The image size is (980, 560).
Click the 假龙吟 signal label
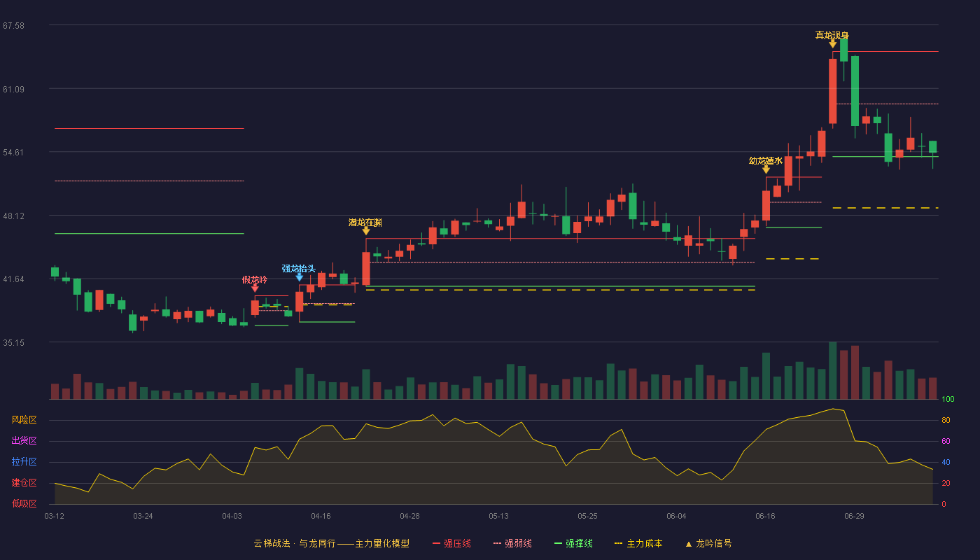[255, 280]
